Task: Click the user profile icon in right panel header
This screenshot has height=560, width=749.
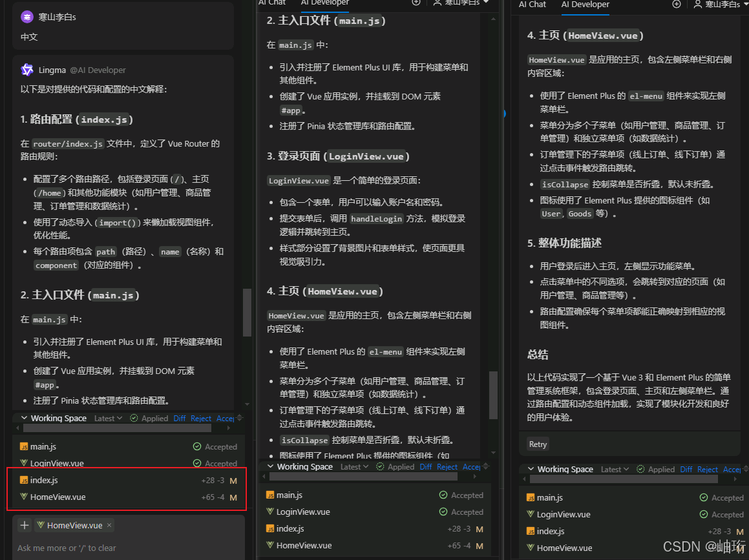Action: pos(697,5)
